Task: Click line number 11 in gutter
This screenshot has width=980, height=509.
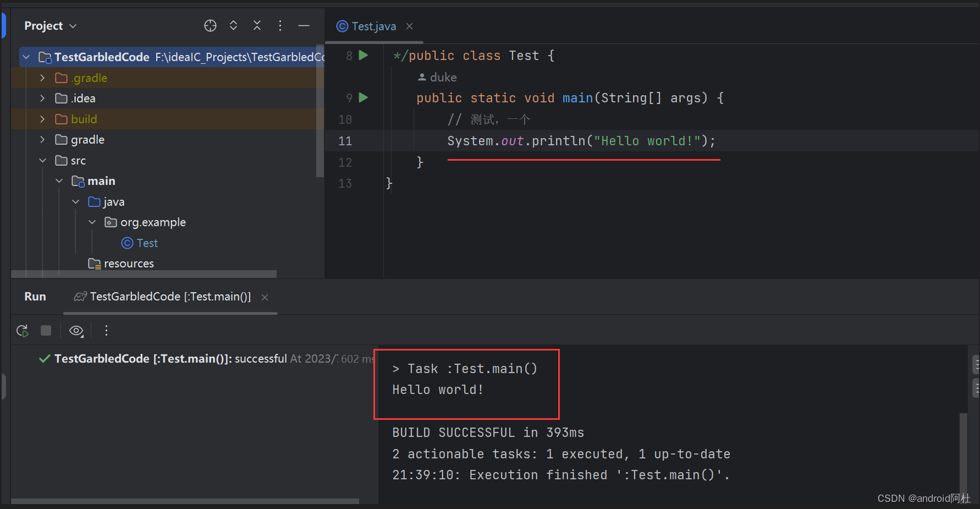Action: point(345,141)
